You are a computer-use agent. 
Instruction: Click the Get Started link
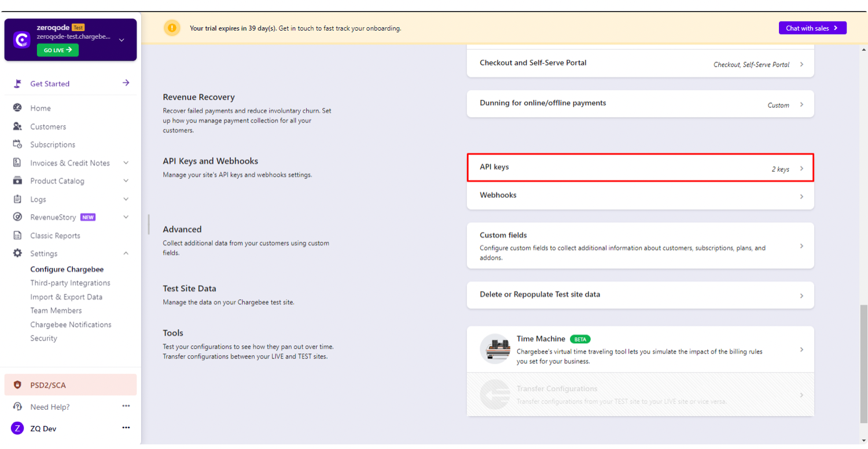coord(50,83)
